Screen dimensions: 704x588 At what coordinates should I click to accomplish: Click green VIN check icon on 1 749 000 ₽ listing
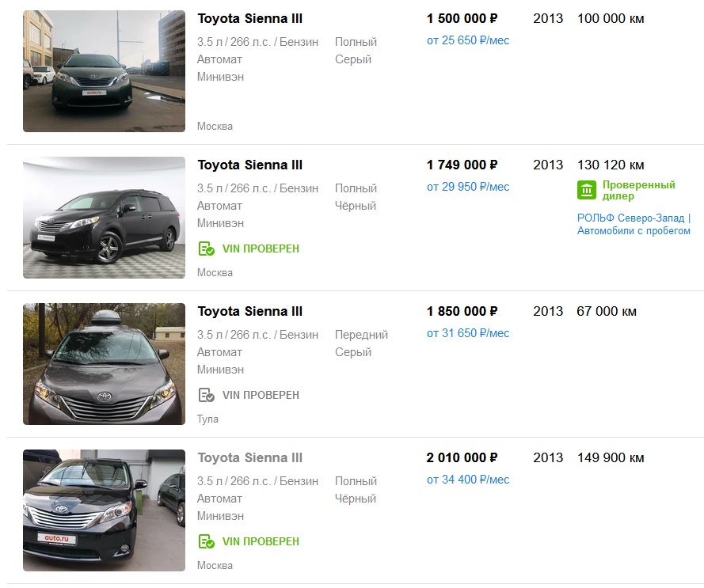click(206, 248)
